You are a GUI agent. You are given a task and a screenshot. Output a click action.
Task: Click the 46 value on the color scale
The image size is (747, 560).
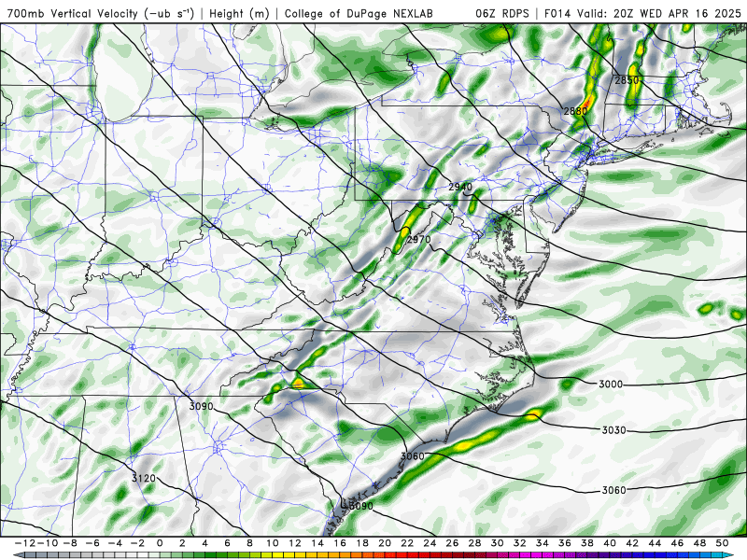(x=678, y=543)
